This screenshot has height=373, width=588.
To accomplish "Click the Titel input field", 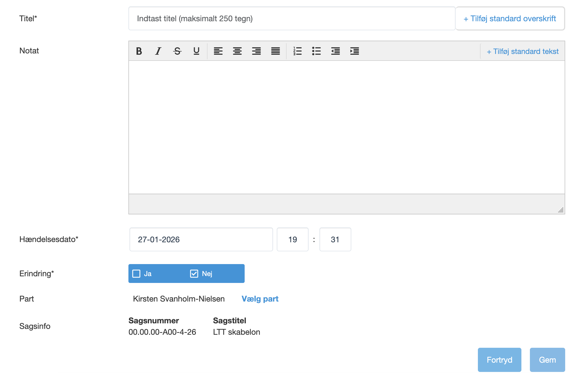I will click(292, 19).
